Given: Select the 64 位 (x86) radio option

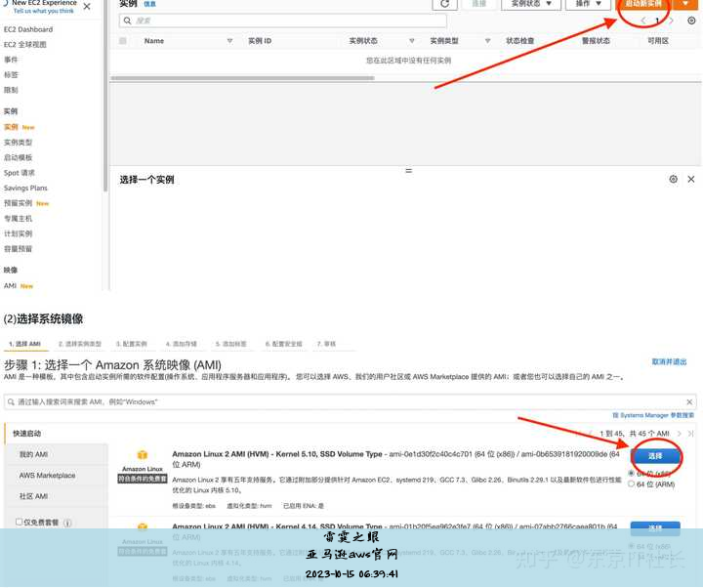Looking at the screenshot, I should 632,473.
